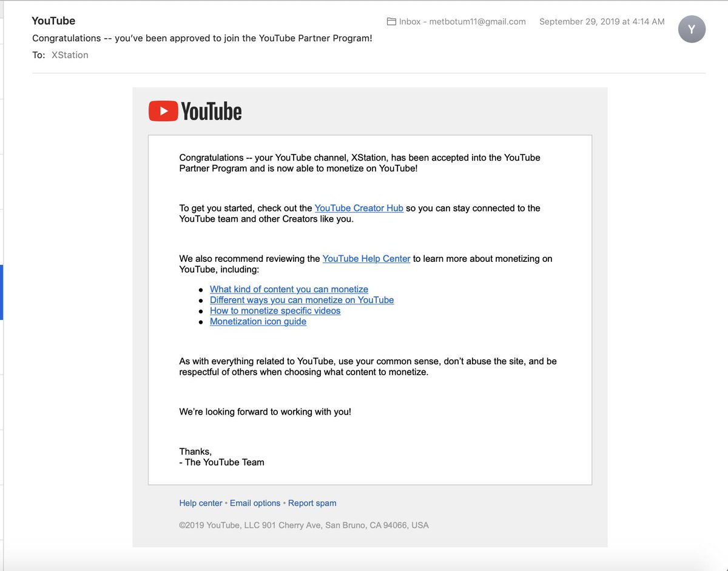The image size is (728, 571).
Task: Click the '©2019 YouTube, LLC' address line
Action: coord(304,525)
